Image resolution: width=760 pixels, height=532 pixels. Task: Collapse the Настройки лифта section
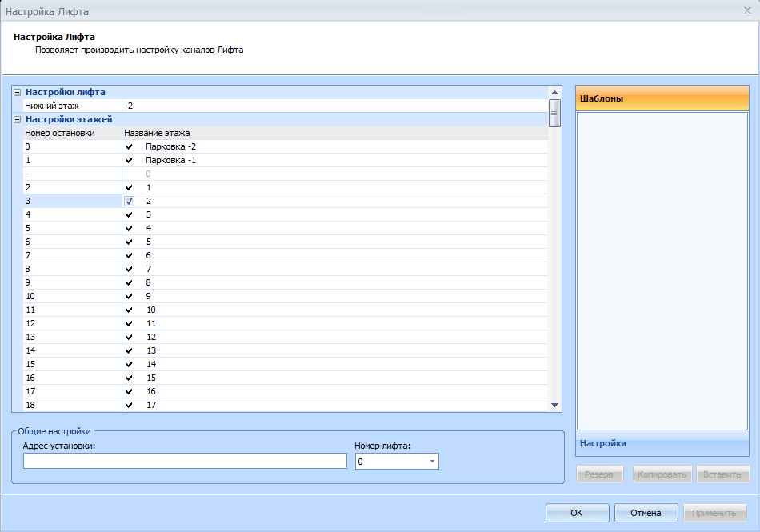18,92
